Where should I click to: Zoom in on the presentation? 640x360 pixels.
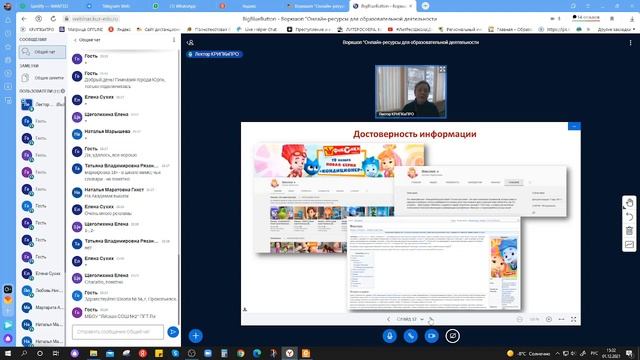[x=549, y=319]
